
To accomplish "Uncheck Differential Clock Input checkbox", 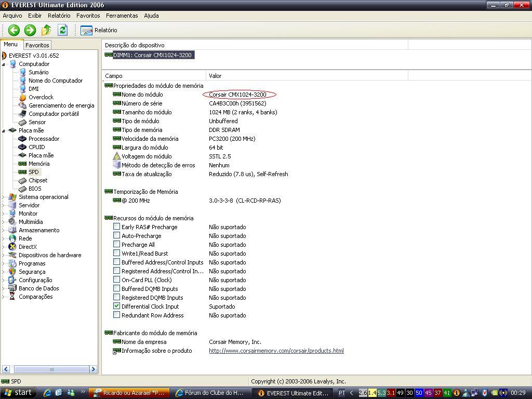I will (116, 305).
